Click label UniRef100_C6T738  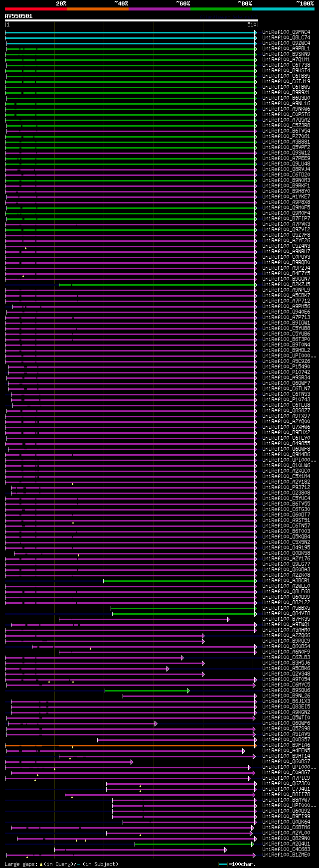tap(286, 65)
